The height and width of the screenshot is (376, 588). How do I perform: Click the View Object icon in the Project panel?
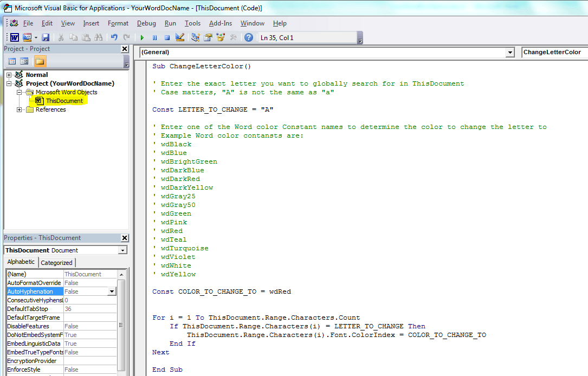click(x=24, y=61)
